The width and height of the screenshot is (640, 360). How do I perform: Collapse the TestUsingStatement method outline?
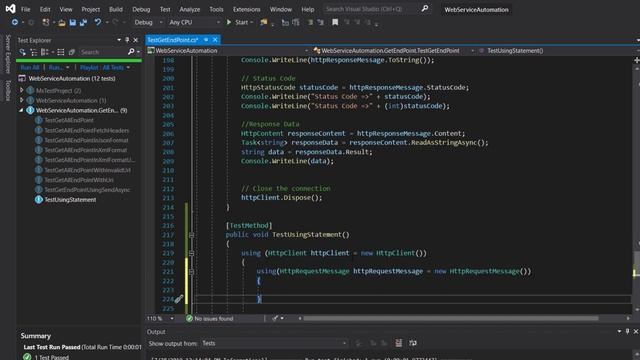tap(191, 235)
